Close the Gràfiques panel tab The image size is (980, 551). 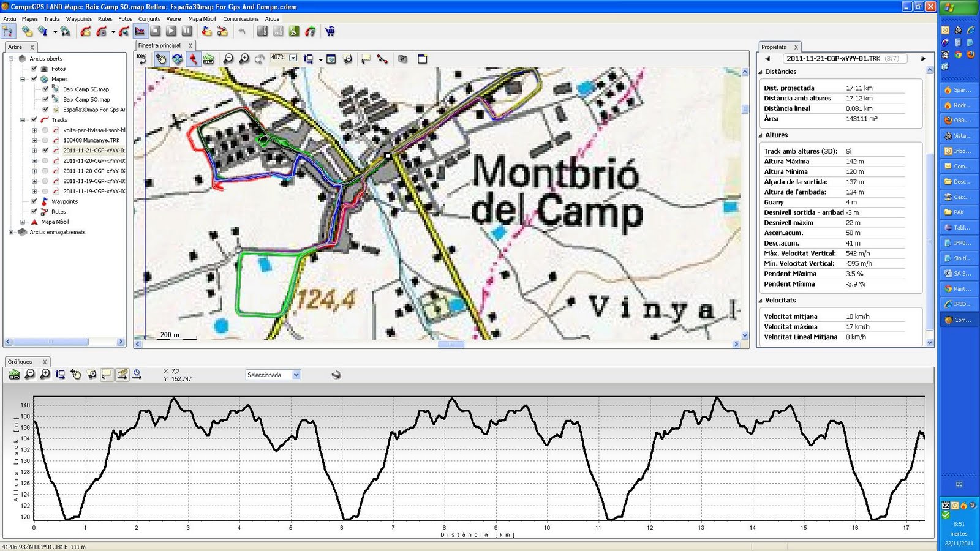(45, 362)
